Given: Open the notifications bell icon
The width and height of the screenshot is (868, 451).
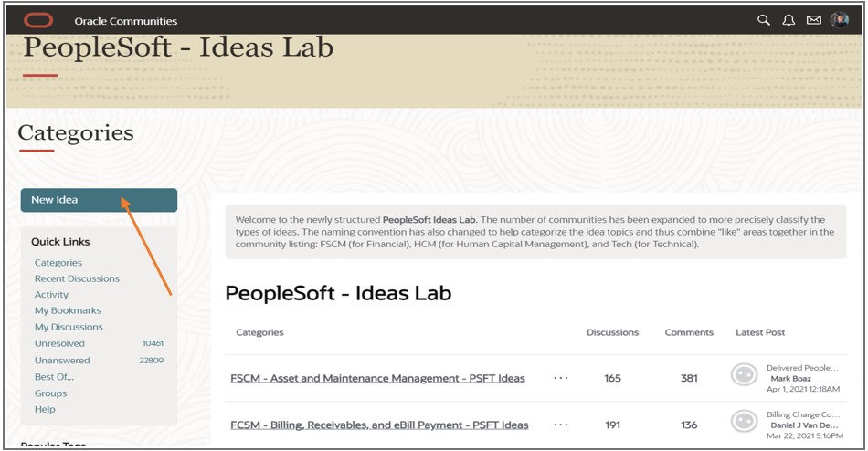Looking at the screenshot, I should tap(789, 20).
